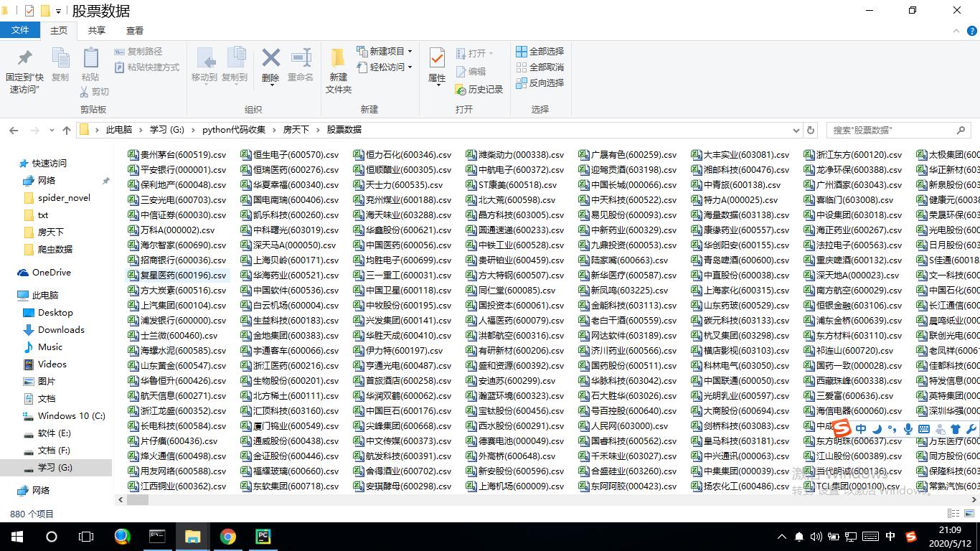
Task: Click 全部选择 to select all files
Action: [x=540, y=52]
